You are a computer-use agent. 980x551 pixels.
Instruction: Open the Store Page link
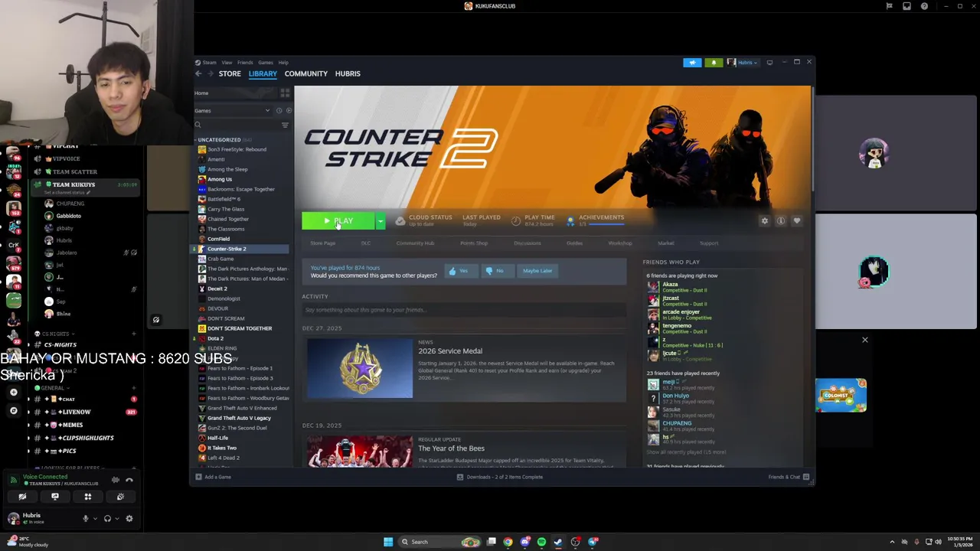(322, 243)
